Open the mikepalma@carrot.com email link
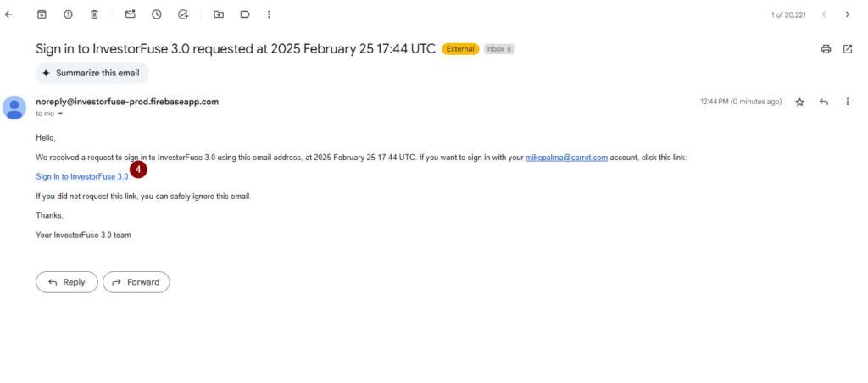 pyautogui.click(x=566, y=158)
